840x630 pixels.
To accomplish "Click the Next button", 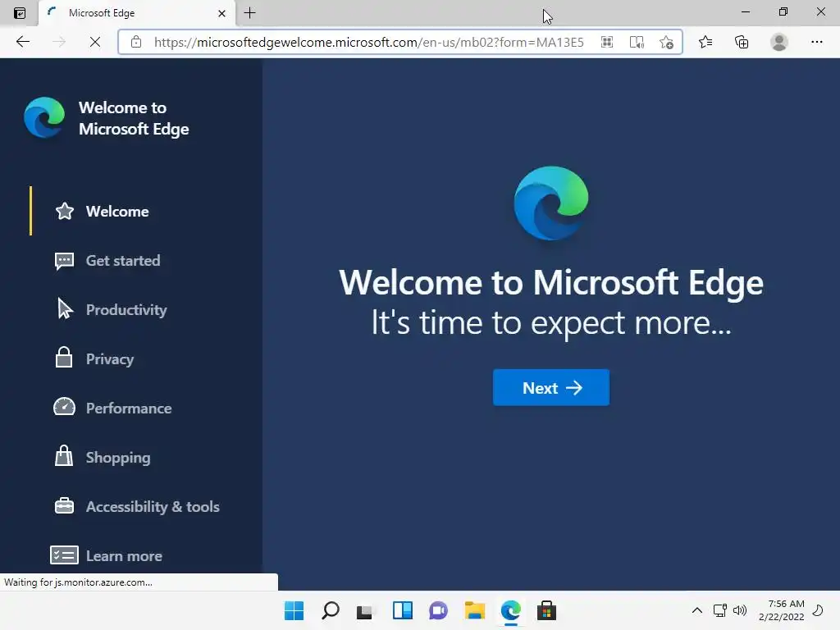I will (550, 387).
